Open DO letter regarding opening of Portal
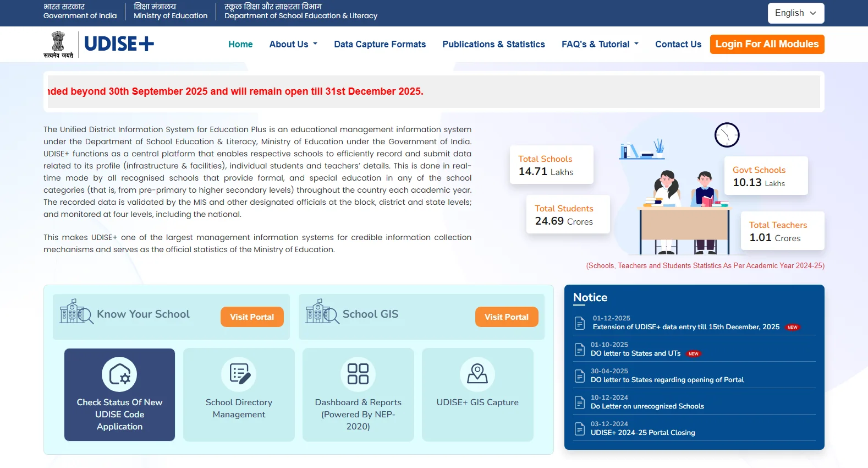The image size is (868, 468). click(667, 380)
